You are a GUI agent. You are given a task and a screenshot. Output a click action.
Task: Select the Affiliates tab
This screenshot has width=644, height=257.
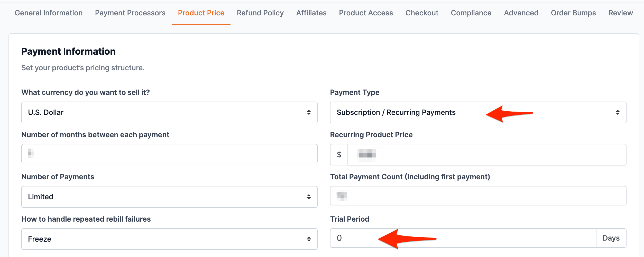311,13
